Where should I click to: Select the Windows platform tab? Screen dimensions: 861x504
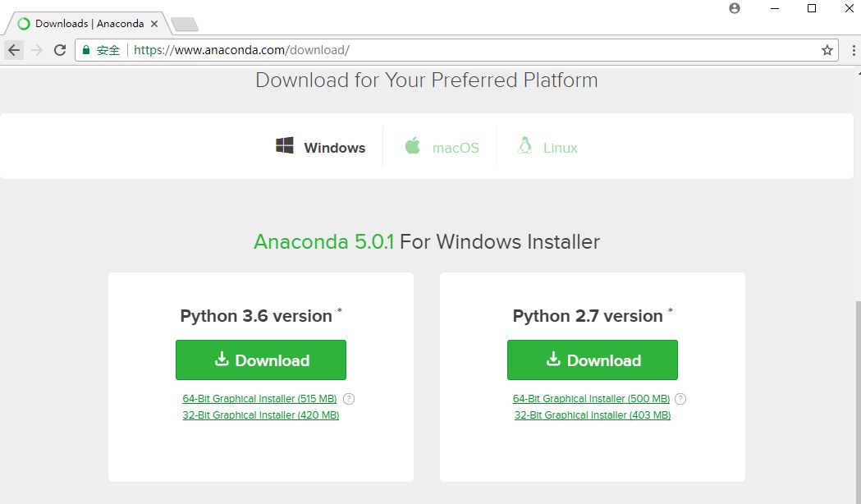coord(321,148)
